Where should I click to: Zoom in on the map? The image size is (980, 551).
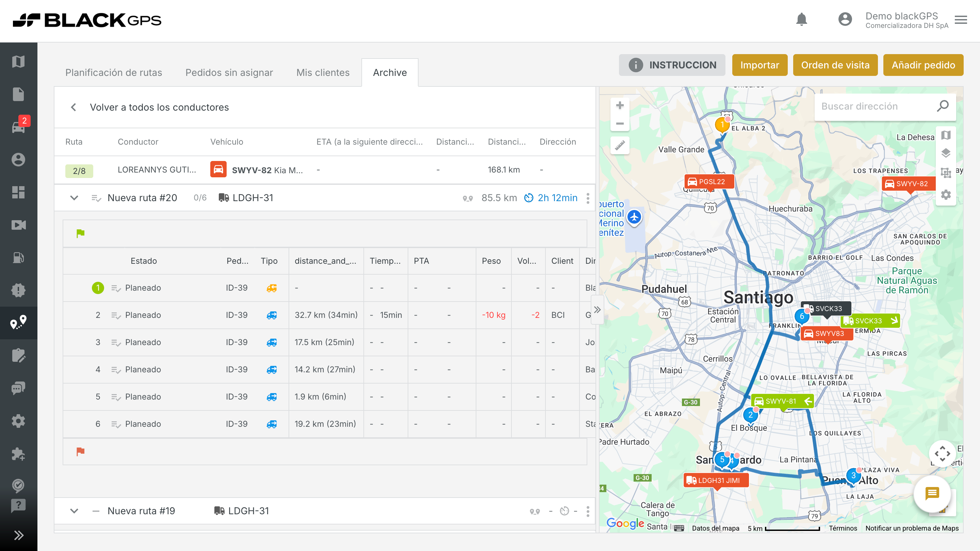point(620,106)
